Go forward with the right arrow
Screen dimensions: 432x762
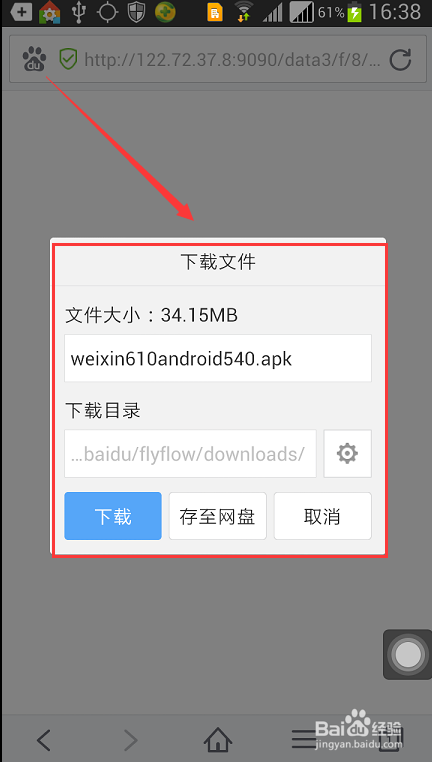[x=131, y=740]
